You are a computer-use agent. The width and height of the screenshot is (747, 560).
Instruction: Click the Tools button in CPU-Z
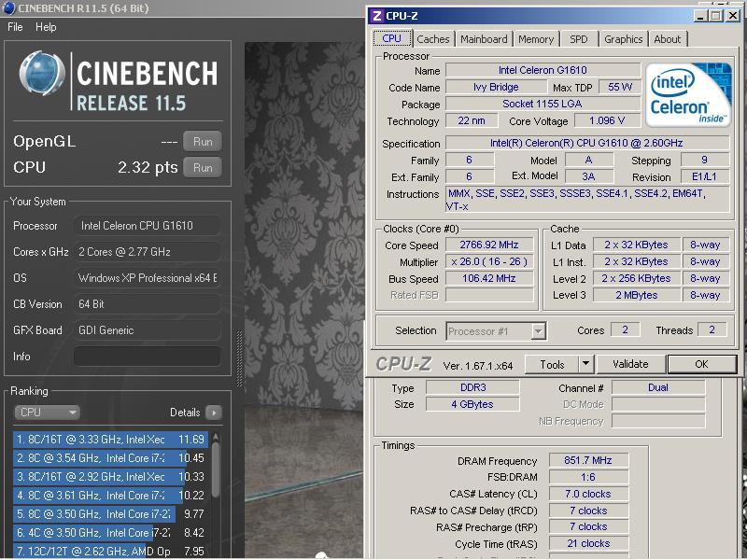coord(552,364)
